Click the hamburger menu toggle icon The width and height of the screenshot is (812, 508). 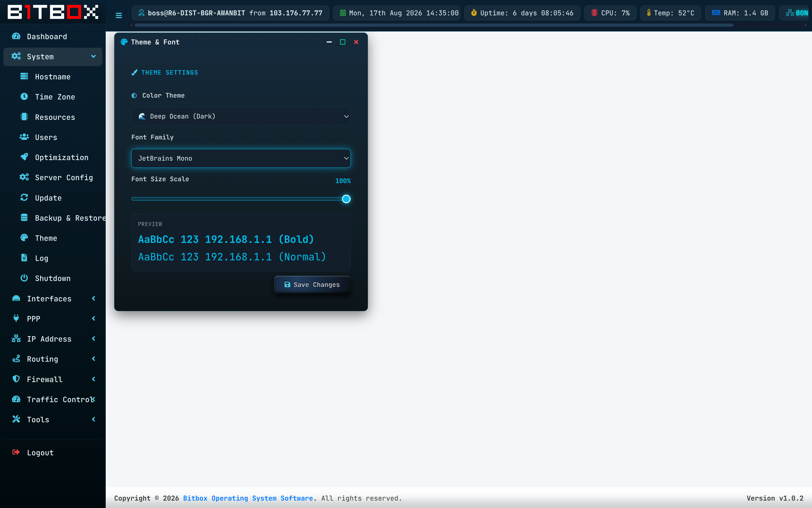click(119, 15)
